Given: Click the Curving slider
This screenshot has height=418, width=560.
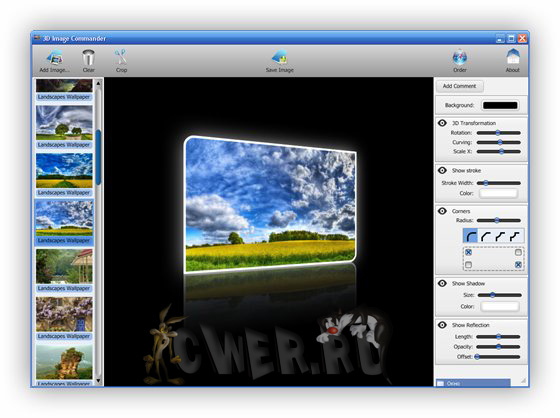Looking at the screenshot, I should tap(499, 142).
